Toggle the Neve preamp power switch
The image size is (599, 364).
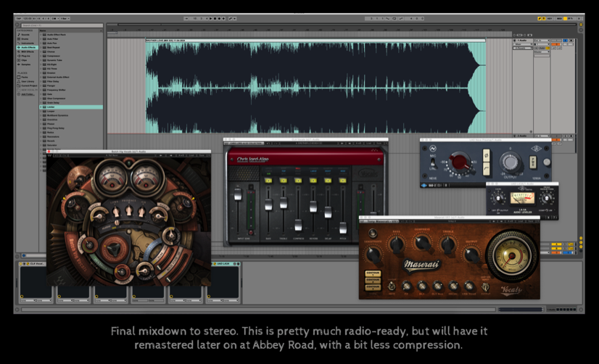coord(533,162)
